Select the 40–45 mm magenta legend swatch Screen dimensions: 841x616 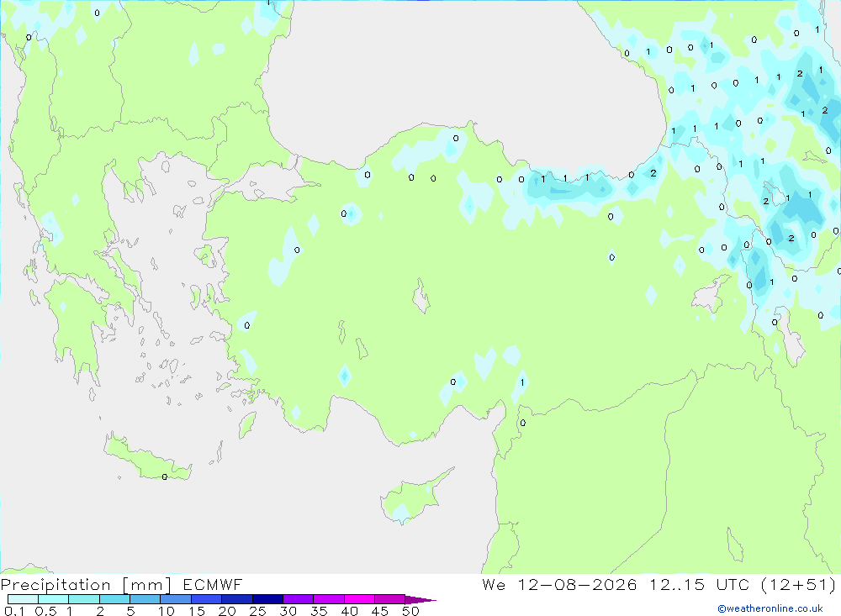pyautogui.click(x=359, y=599)
